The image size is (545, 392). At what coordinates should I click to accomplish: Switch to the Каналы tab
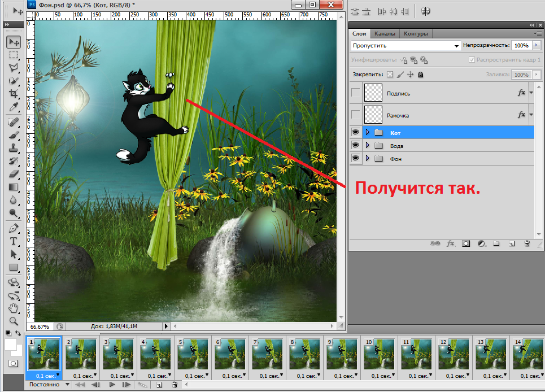(x=385, y=33)
